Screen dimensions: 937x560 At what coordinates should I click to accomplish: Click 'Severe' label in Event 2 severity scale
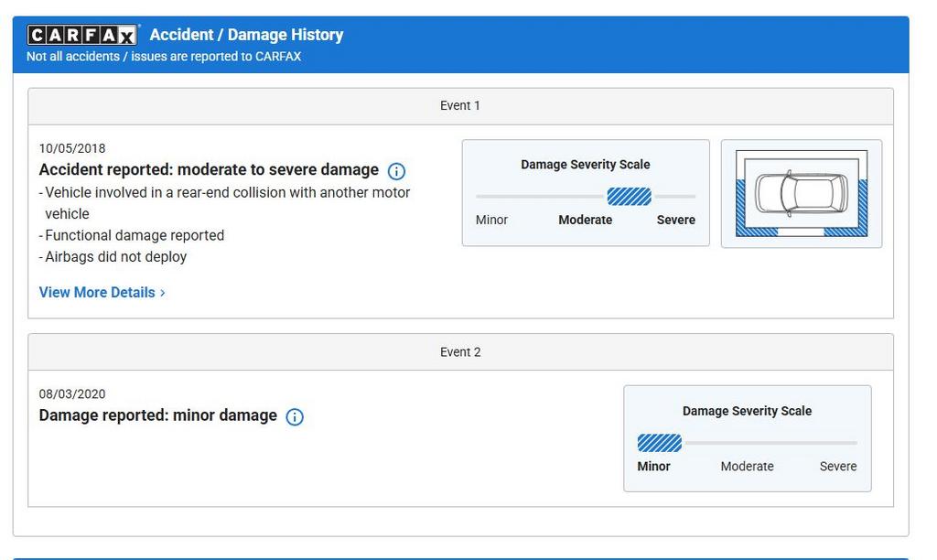pos(838,466)
